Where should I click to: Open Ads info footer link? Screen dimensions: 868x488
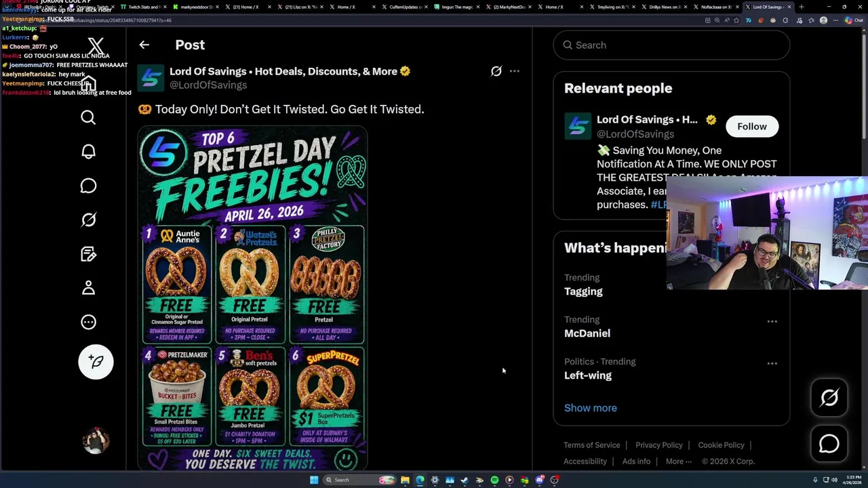point(636,462)
